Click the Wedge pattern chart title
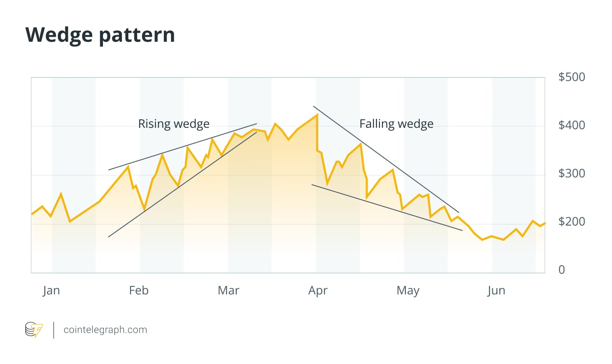 point(100,35)
